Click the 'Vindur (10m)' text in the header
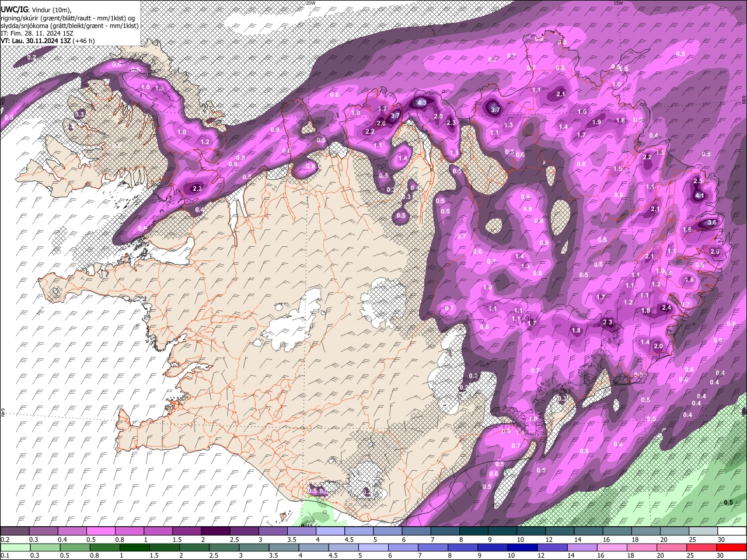This screenshot has width=747, height=560. pos(51,10)
